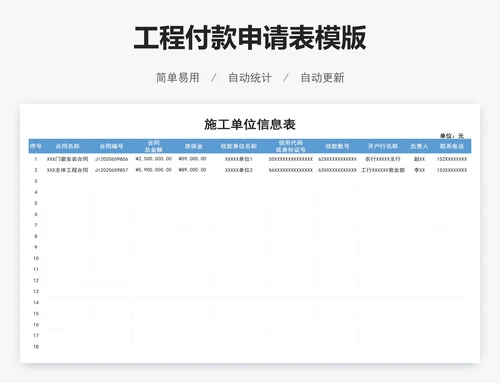
Task: Click phone cell 152XXXXXXXX
Action: tap(452, 159)
